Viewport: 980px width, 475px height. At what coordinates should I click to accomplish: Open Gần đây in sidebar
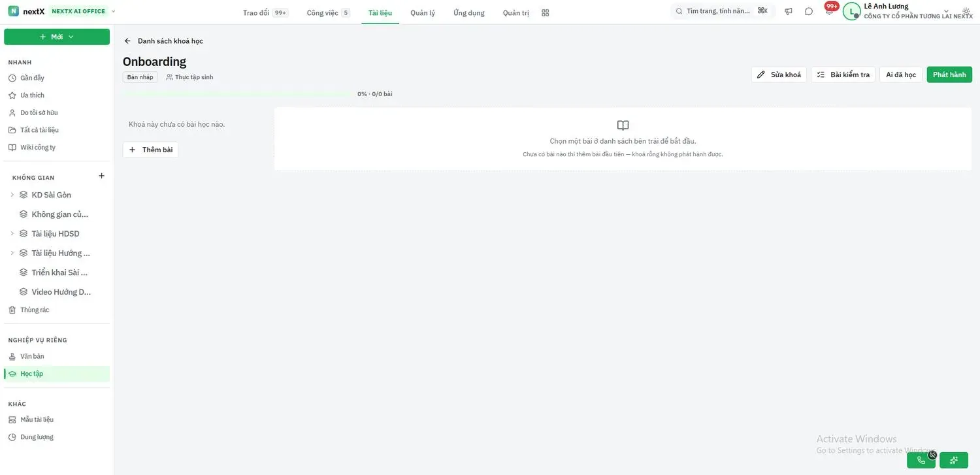coord(57,78)
